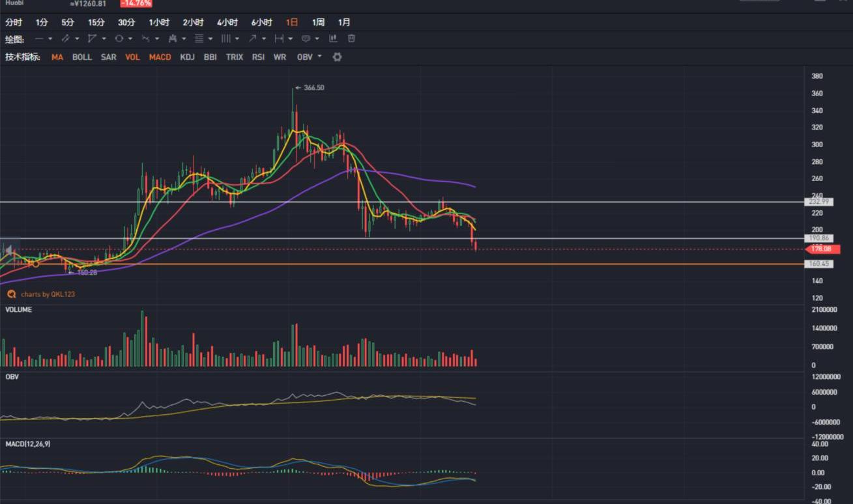Select the wave polyline drawing tool
Viewport: 853px width, 504px height.
pyautogui.click(x=145, y=38)
